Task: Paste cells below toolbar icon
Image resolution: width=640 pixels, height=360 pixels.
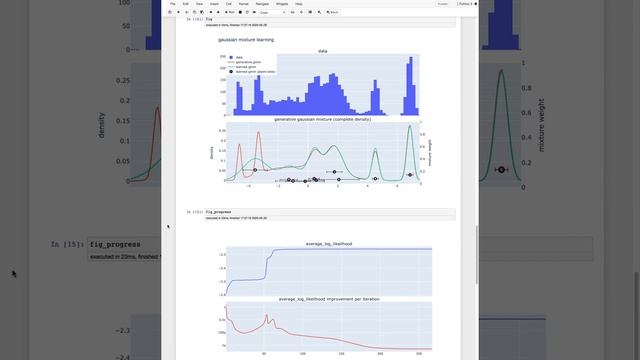Action: coord(202,12)
